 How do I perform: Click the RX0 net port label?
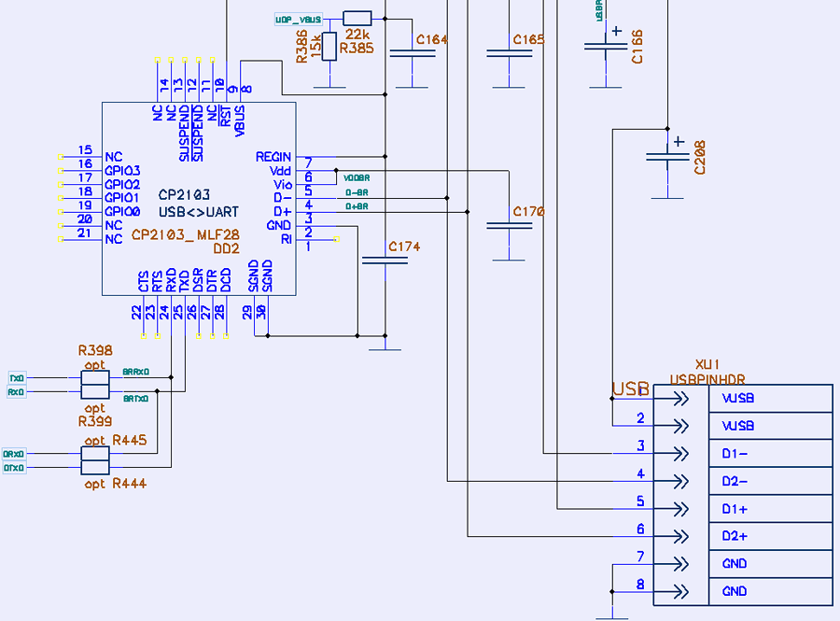tap(16, 392)
